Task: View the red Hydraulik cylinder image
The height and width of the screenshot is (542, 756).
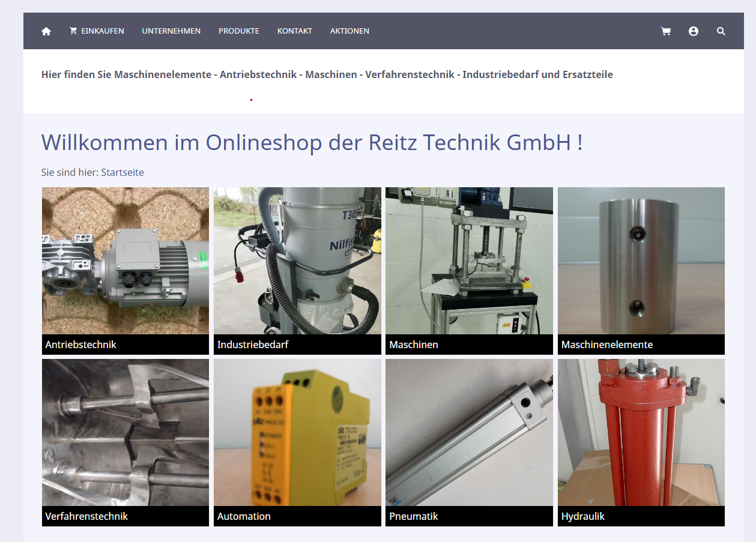Action: (x=641, y=432)
